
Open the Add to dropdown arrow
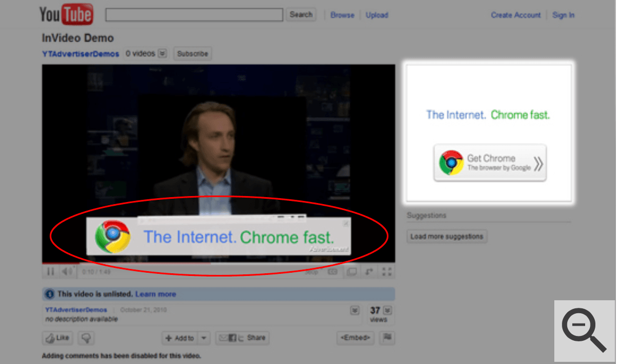[x=204, y=338]
